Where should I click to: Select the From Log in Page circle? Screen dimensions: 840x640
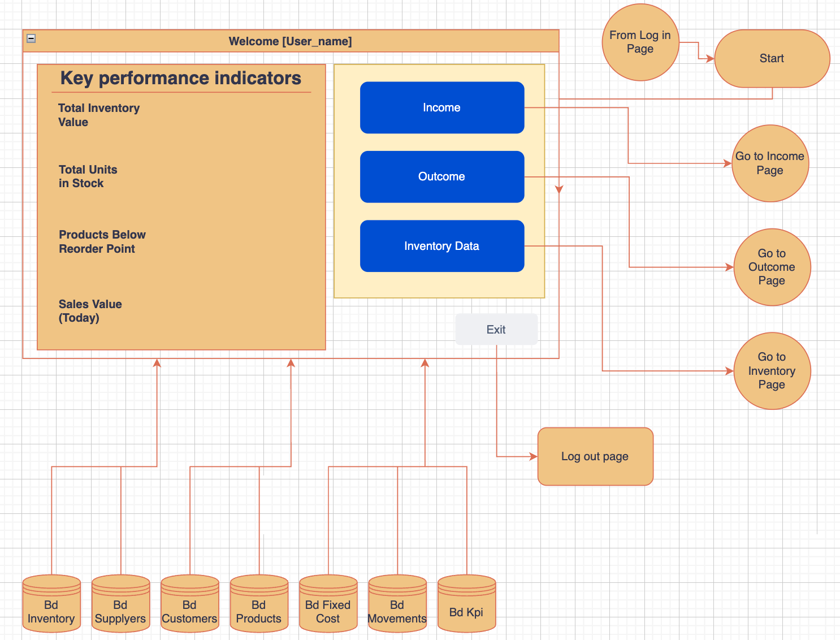[x=640, y=42]
